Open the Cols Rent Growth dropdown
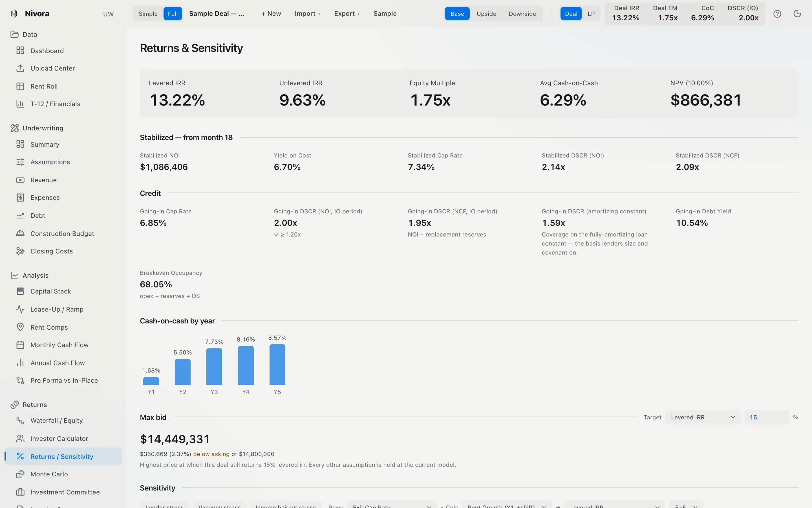Viewport: 812px width, 508px height. (507, 505)
